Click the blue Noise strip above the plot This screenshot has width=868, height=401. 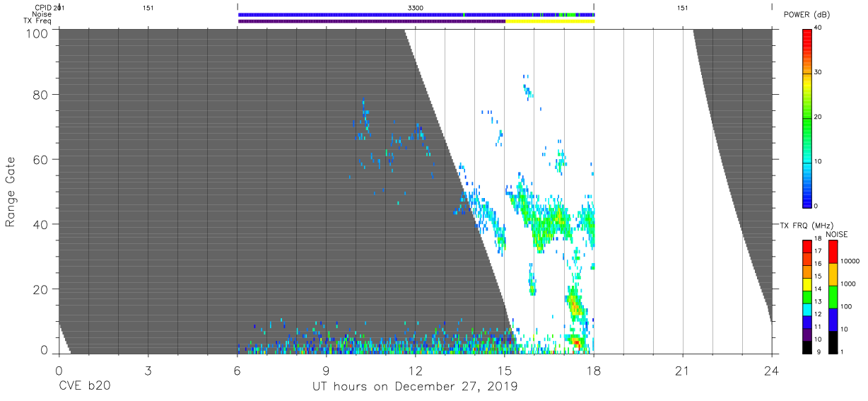click(416, 14)
